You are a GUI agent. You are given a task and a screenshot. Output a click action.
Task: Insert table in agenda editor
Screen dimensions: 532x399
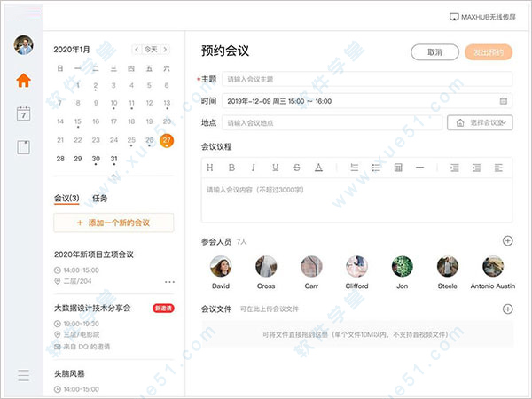[x=398, y=168]
